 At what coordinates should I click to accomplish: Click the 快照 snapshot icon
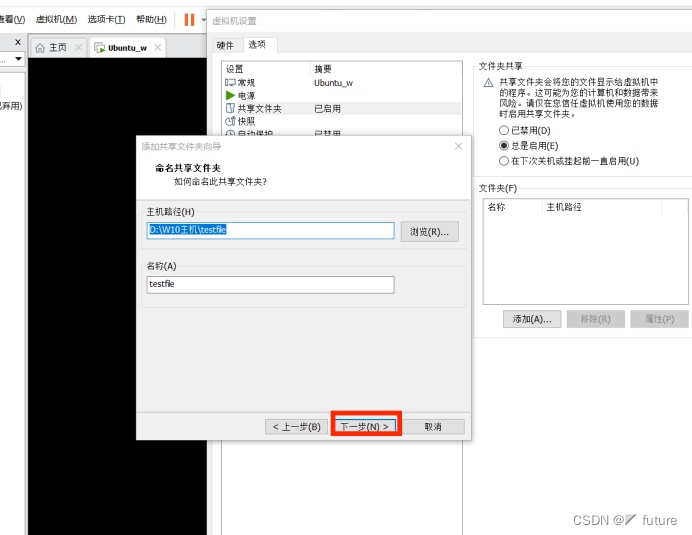[230, 121]
